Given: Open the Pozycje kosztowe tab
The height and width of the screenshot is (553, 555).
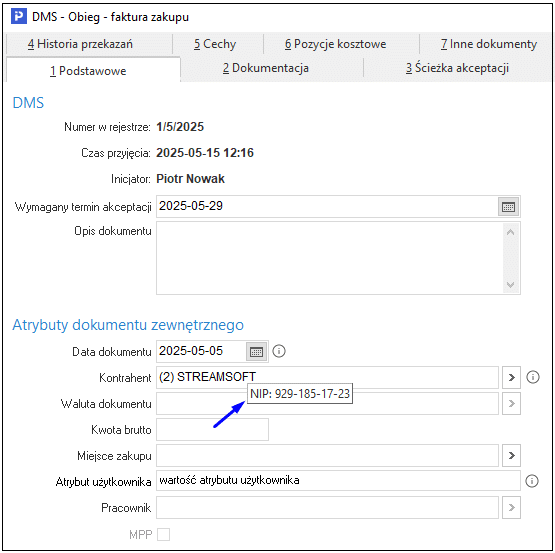Looking at the screenshot, I should tap(335, 44).
